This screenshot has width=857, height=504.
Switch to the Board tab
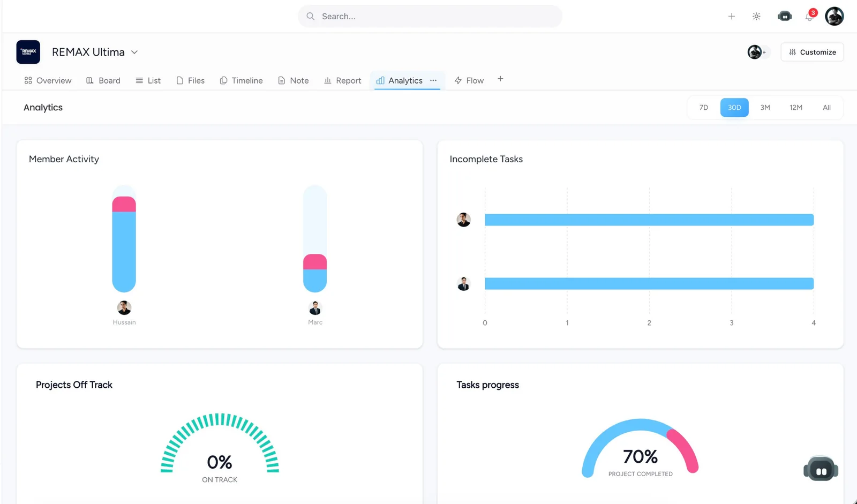103,80
